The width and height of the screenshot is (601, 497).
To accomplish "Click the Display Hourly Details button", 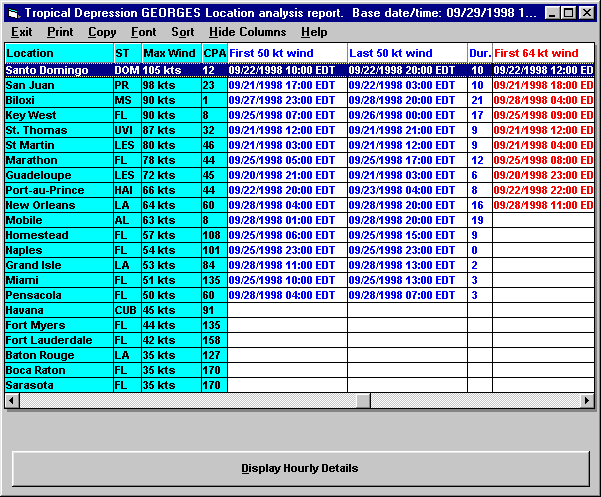I will pyautogui.click(x=300, y=468).
